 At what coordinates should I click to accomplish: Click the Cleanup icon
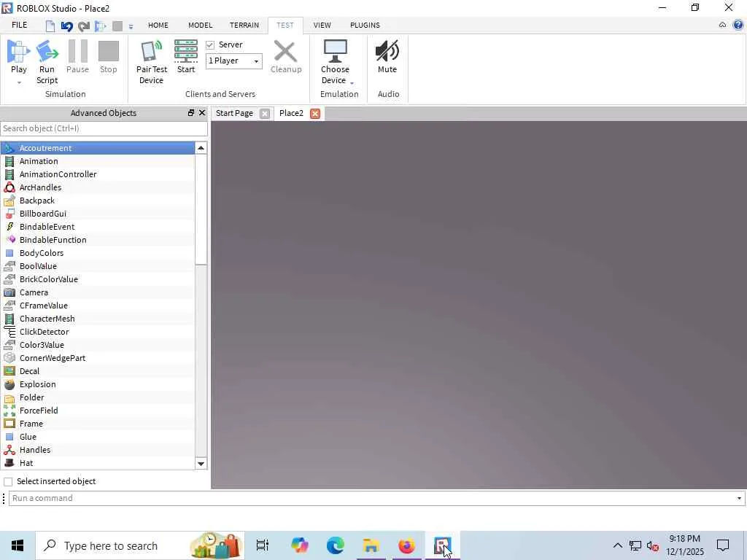[286, 52]
